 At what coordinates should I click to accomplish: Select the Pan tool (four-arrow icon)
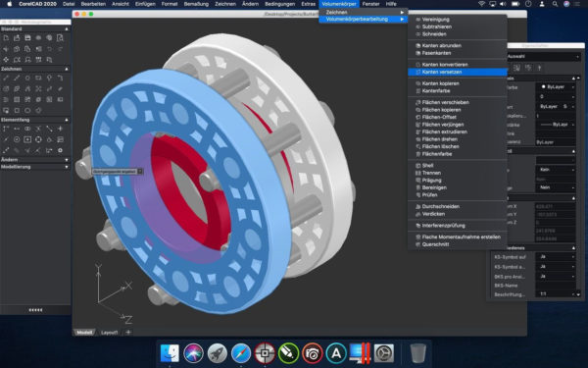point(6,60)
